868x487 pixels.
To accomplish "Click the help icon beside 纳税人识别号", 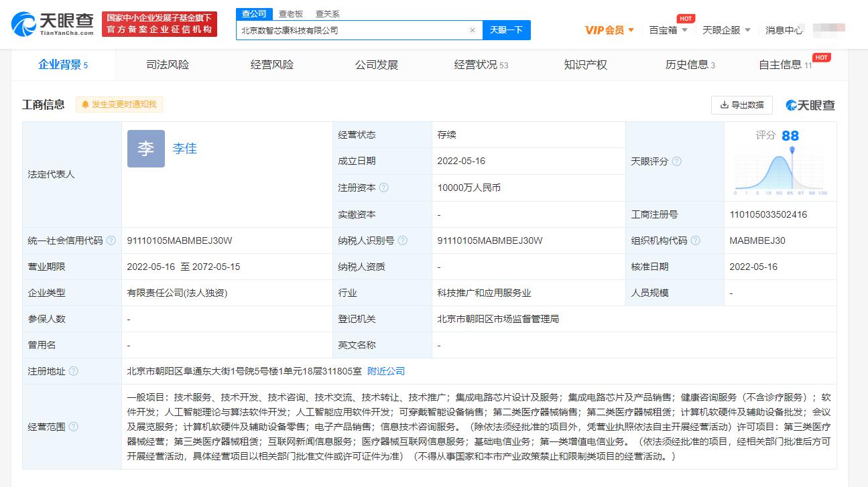I will [402, 240].
